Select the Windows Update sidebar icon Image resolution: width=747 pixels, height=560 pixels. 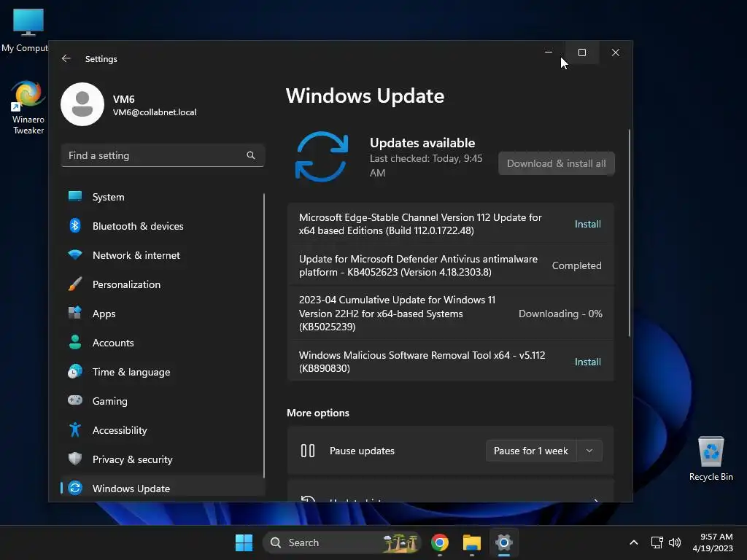tap(75, 488)
